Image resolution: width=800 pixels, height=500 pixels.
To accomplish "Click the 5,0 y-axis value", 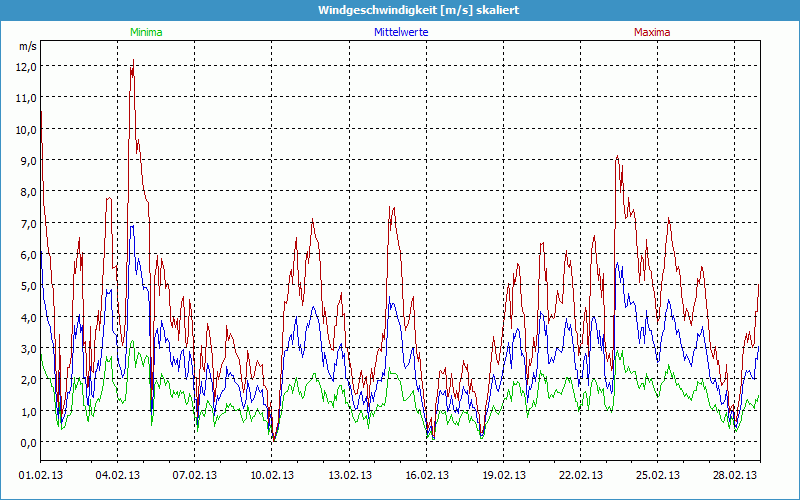I will (29, 286).
